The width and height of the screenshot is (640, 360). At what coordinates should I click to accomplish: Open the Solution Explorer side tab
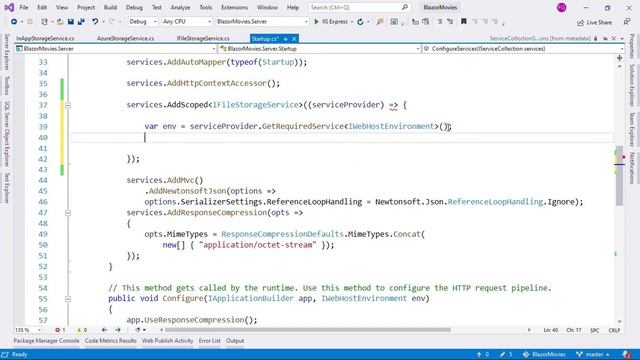(631, 84)
